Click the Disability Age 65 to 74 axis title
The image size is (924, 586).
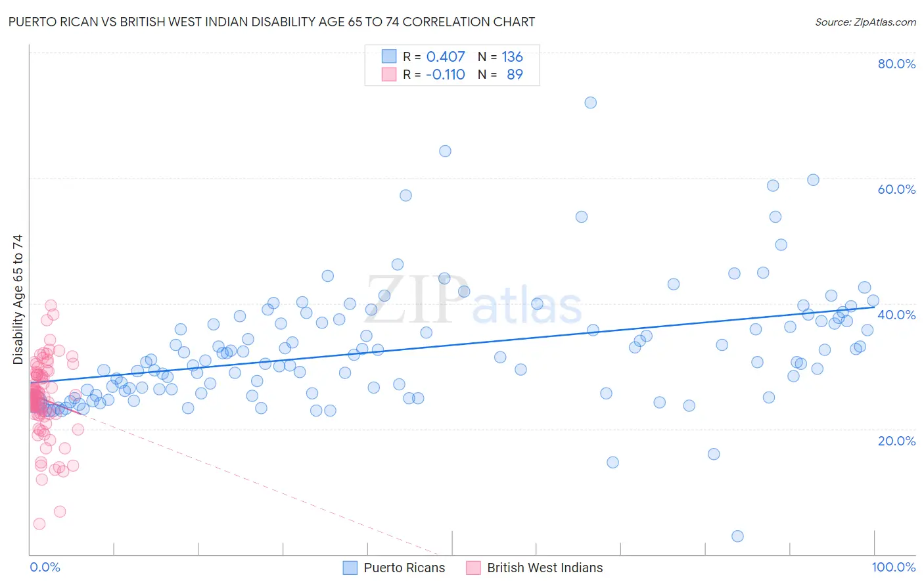[18, 300]
